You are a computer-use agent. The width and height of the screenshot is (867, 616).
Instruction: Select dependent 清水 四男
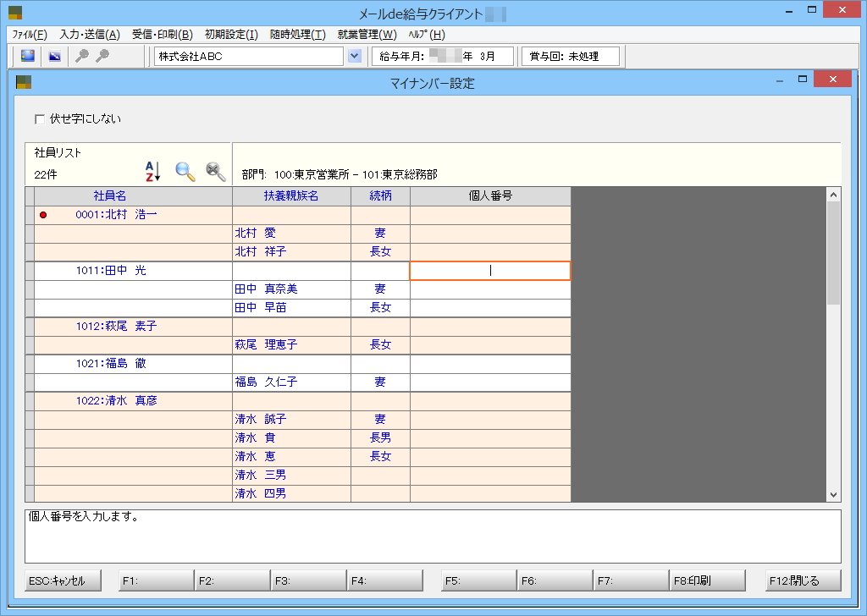tap(291, 493)
